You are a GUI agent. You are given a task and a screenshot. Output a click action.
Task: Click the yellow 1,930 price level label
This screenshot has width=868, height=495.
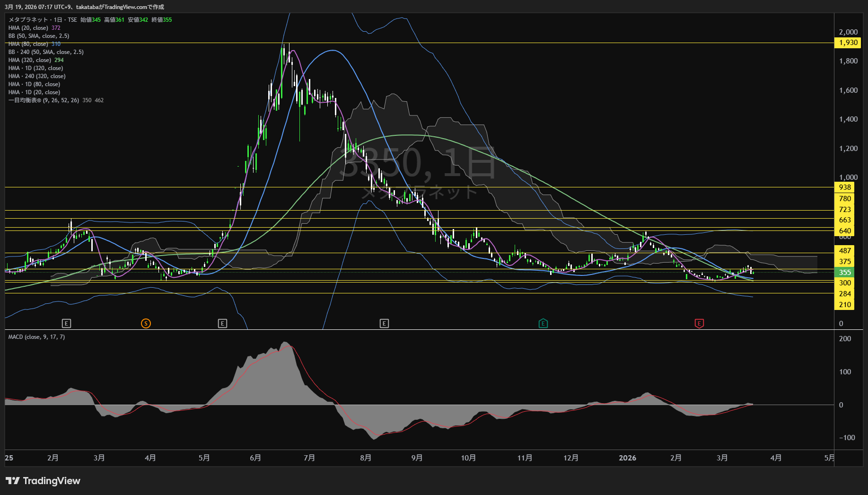tap(848, 43)
